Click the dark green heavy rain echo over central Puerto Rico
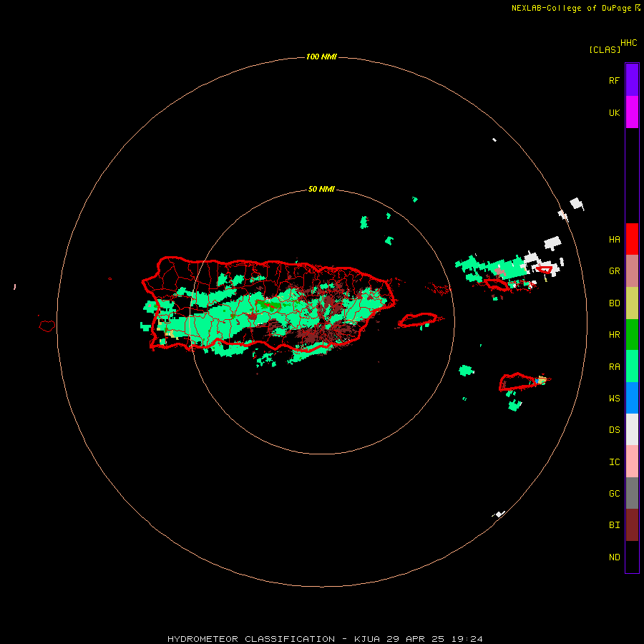Image resolution: width=644 pixels, height=644 pixels. click(x=269, y=304)
